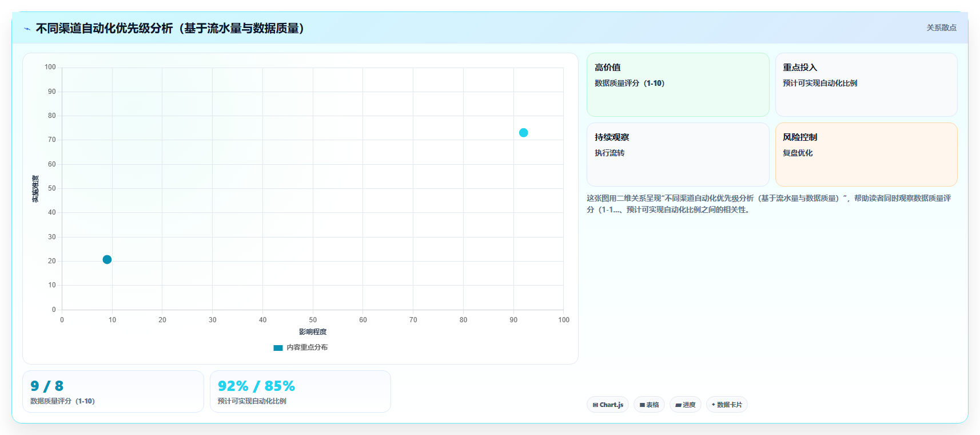Image resolution: width=980 pixels, height=435 pixels.
Task: Click the 关系散点 label in header
Action: [941, 27]
